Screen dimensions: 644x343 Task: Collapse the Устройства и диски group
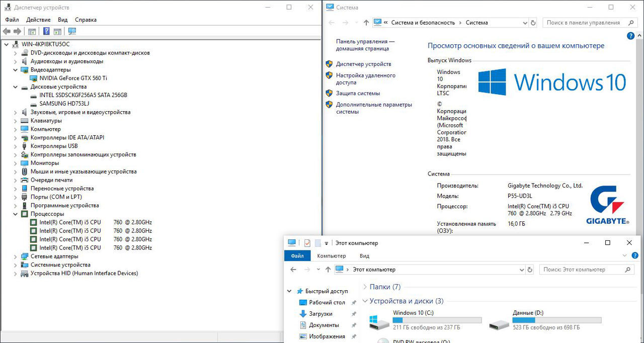click(x=365, y=301)
